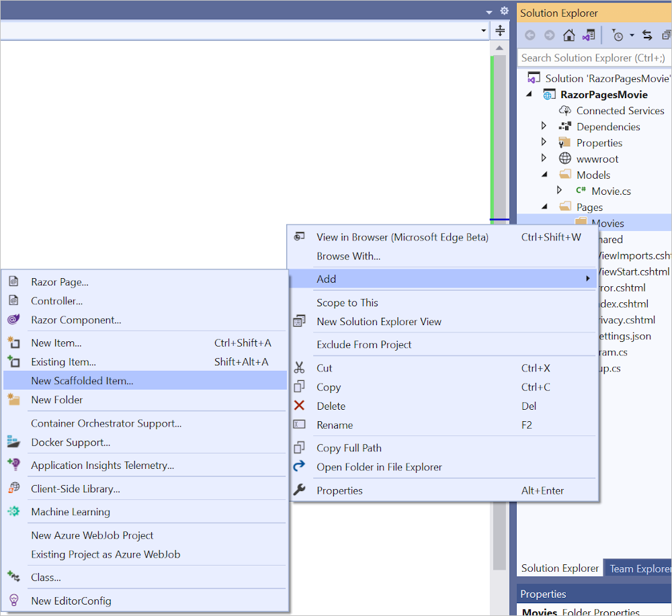
Task: Click the Search Solution Explorer field
Action: [x=593, y=58]
